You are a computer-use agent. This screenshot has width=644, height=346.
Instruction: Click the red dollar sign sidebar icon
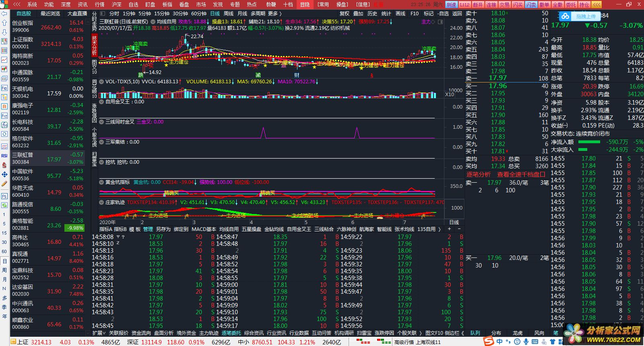tap(4, 165)
